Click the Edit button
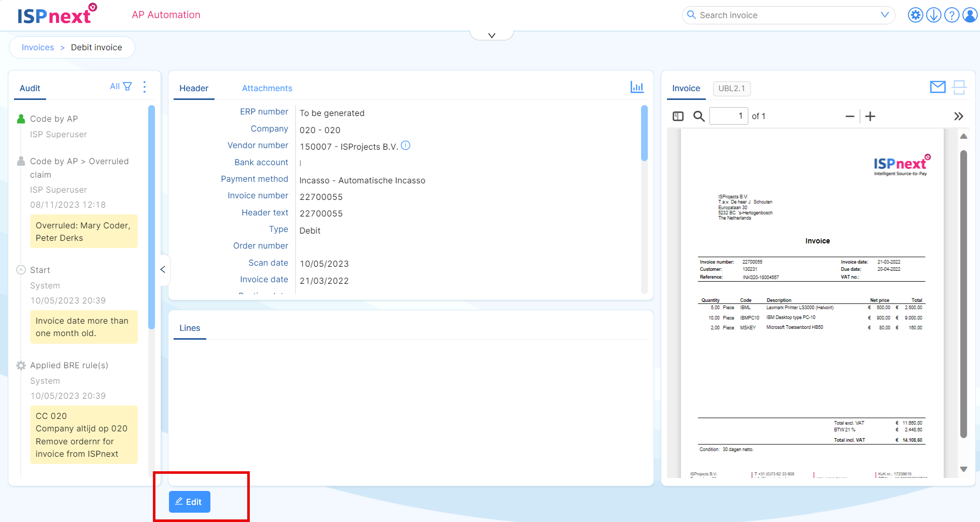Screen dimensions: 980x522 [x=190, y=502]
